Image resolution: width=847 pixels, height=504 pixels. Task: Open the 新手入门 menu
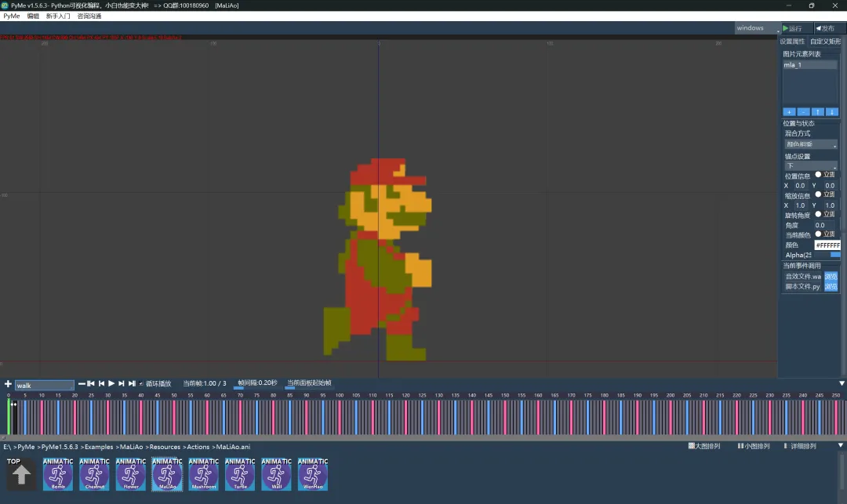(58, 16)
